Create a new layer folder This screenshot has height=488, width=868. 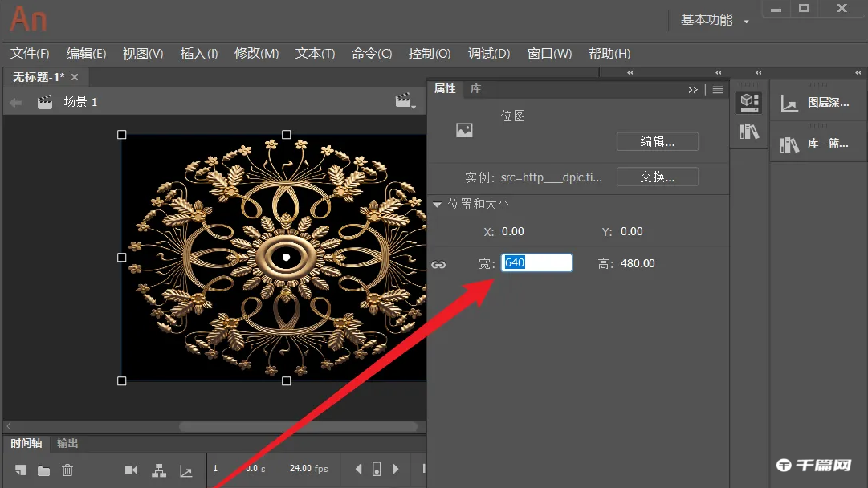[x=43, y=470]
